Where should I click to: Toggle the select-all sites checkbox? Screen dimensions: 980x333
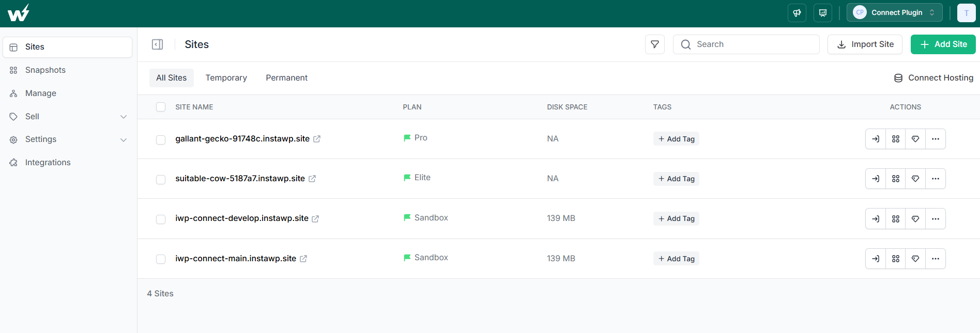click(161, 107)
